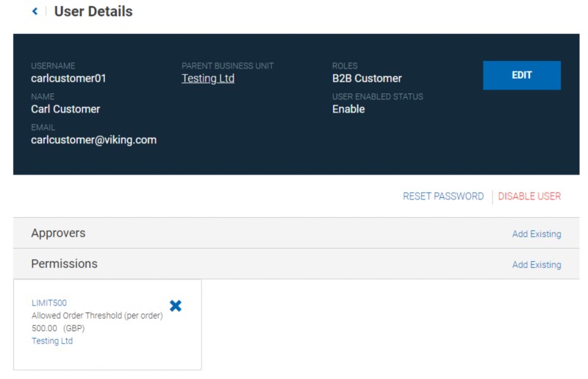Screen dimensions: 588x379
Task: Collapse the Permissions section header
Action: 64,263
